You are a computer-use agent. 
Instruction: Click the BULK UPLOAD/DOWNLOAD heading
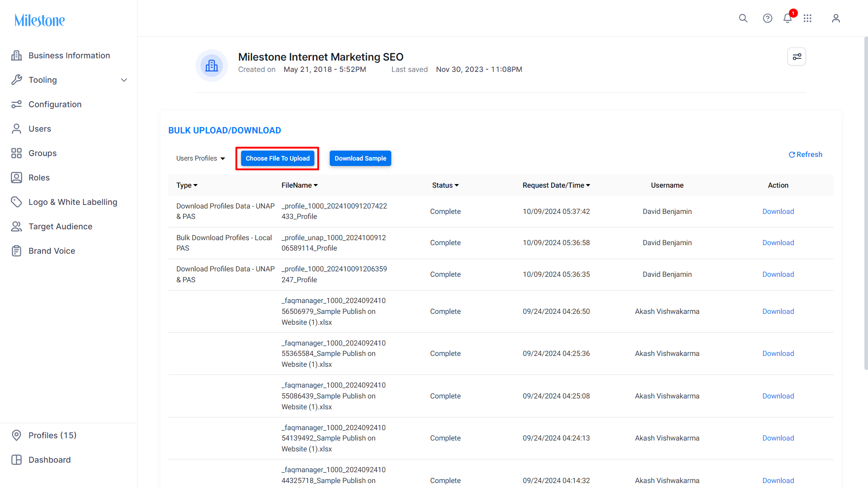(x=224, y=130)
